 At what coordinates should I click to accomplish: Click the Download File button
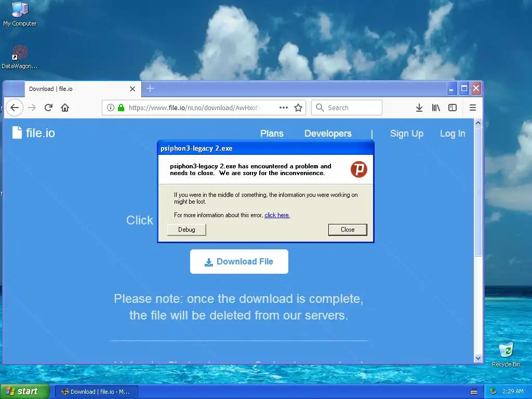(239, 262)
